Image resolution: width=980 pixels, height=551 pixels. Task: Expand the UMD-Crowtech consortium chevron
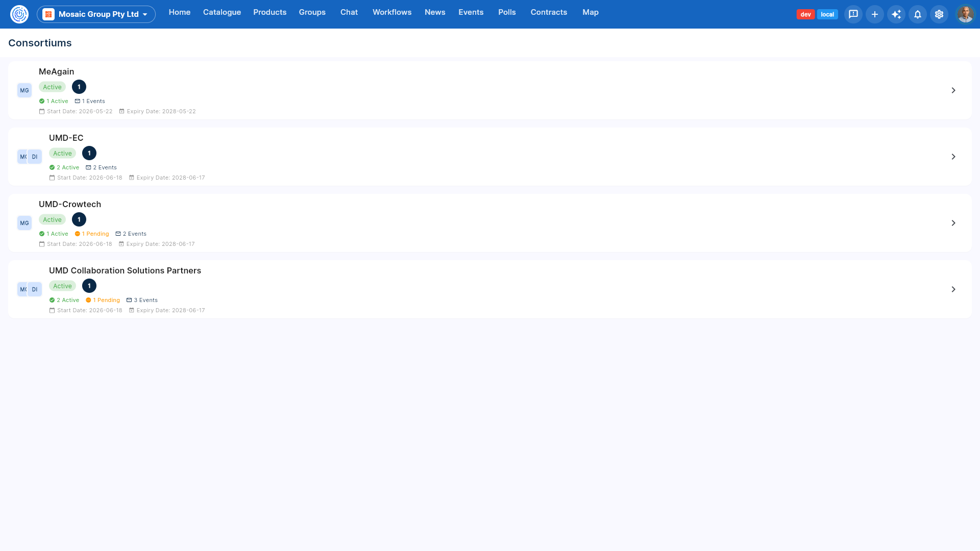[x=953, y=223]
